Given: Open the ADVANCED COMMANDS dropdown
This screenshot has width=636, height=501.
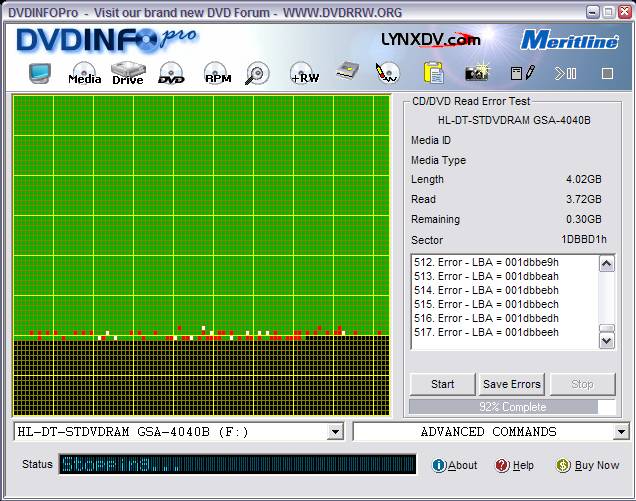Looking at the screenshot, I should point(621,432).
